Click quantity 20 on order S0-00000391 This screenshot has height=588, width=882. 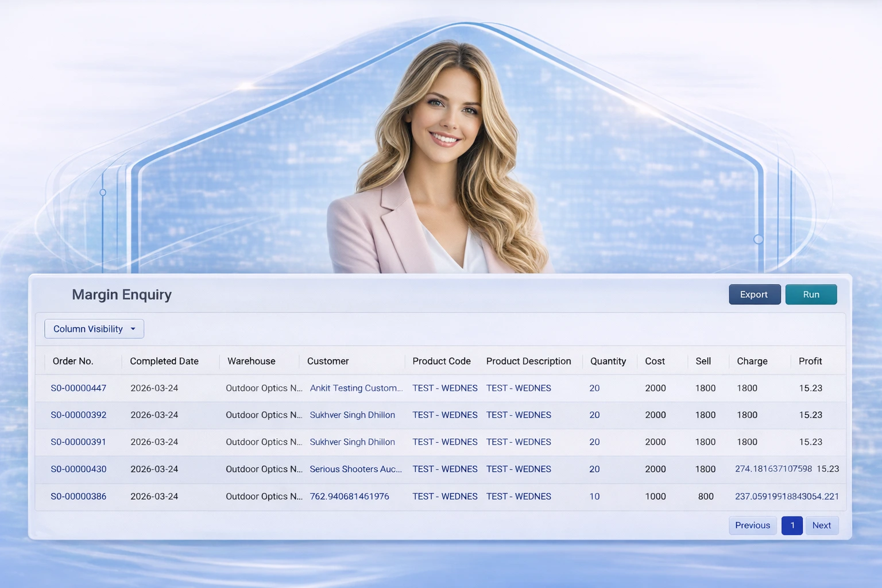point(594,442)
